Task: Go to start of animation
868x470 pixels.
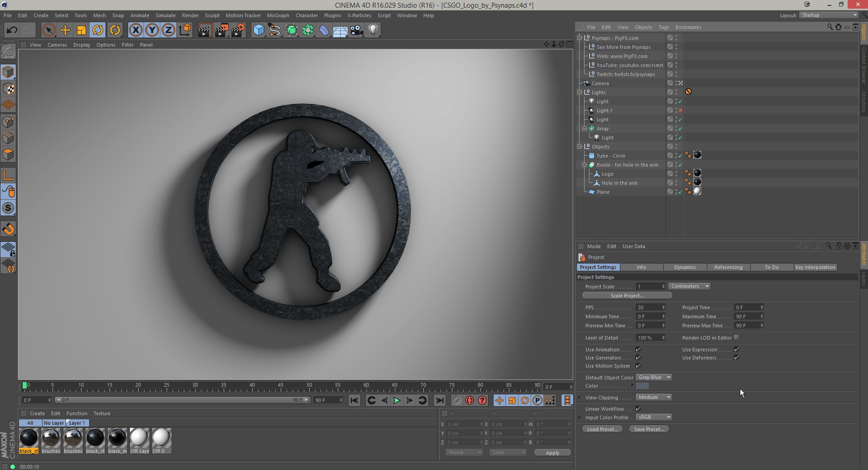Action: coord(355,400)
